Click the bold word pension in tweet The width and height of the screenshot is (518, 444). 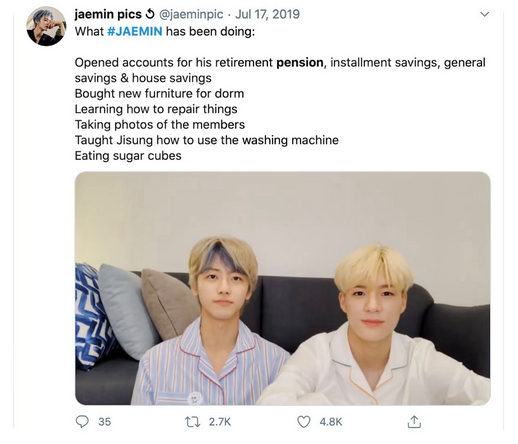click(300, 63)
